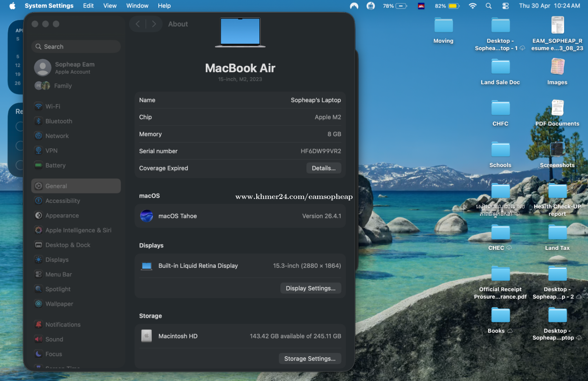Open Spotlight settings in the sidebar

(x=76, y=289)
